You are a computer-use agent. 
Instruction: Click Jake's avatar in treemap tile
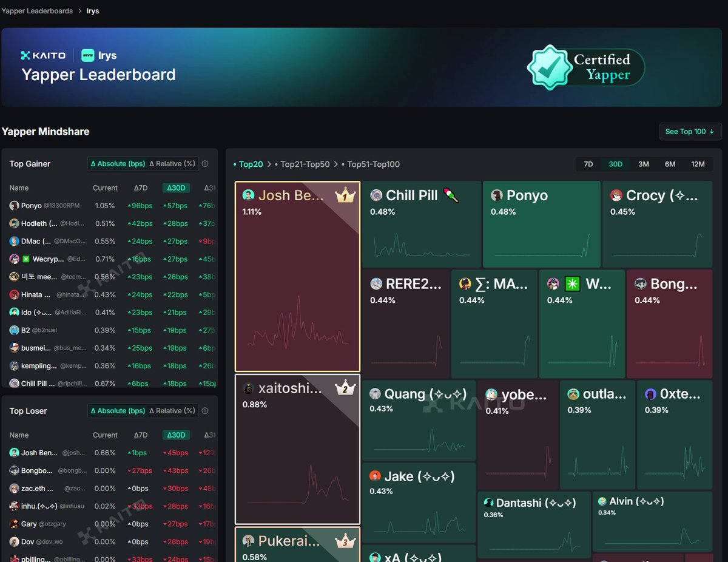376,476
